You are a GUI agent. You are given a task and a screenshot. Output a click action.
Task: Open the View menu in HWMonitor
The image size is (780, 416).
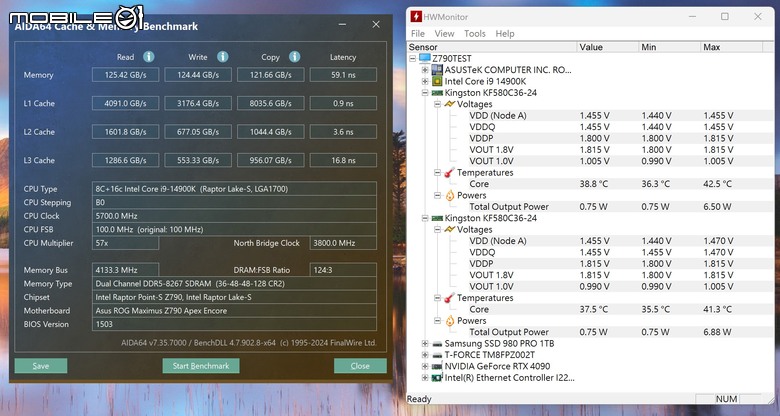(x=444, y=33)
